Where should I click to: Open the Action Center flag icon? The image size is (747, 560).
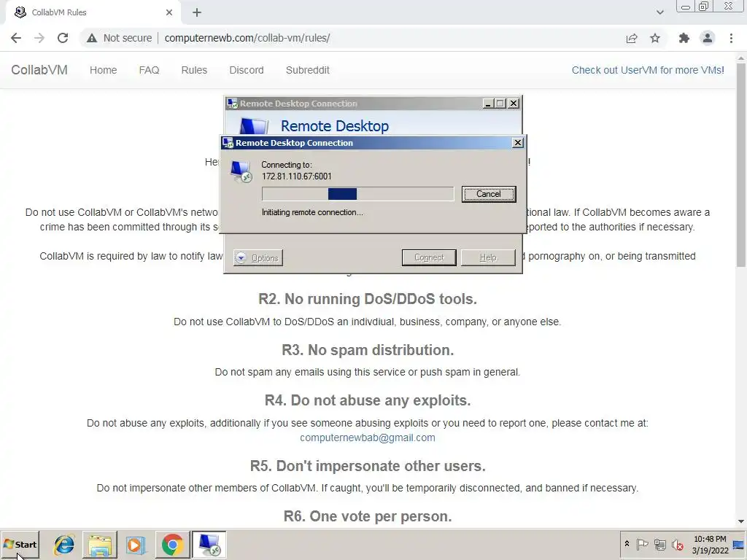[642, 544]
